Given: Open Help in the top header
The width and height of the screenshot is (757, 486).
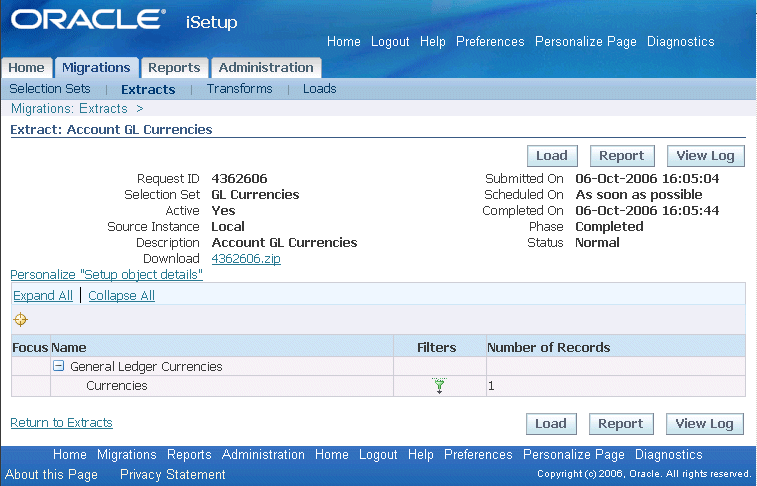Looking at the screenshot, I should [x=433, y=42].
